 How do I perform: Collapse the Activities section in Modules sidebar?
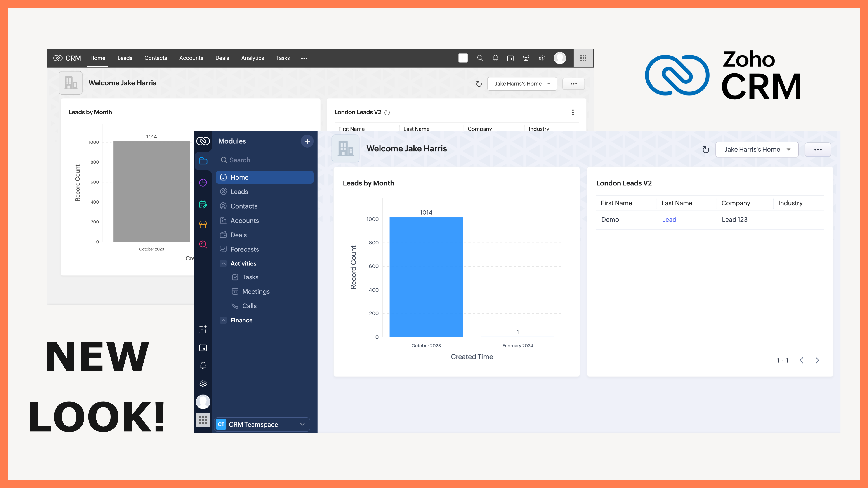pos(223,263)
